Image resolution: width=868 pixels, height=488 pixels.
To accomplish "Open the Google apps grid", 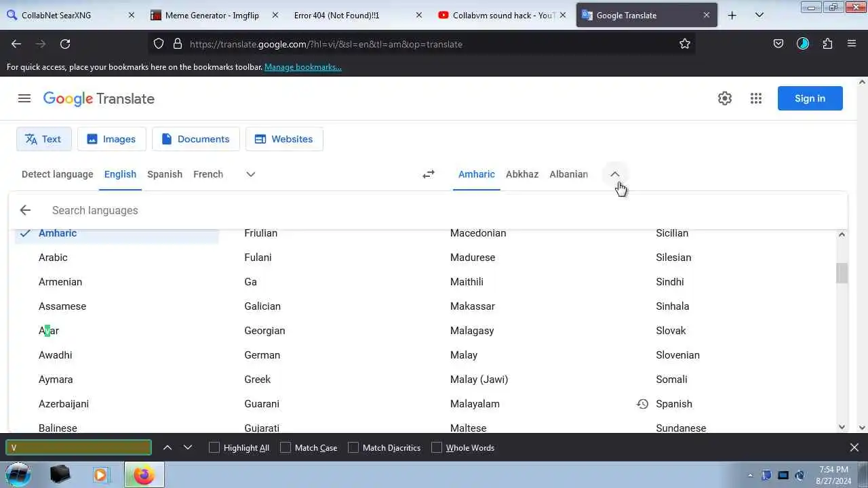I will point(756,98).
